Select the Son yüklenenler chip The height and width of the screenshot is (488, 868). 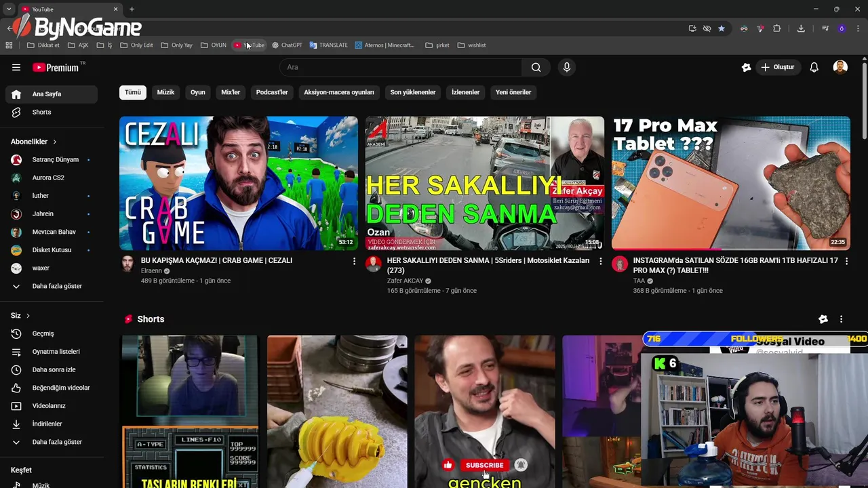click(413, 92)
